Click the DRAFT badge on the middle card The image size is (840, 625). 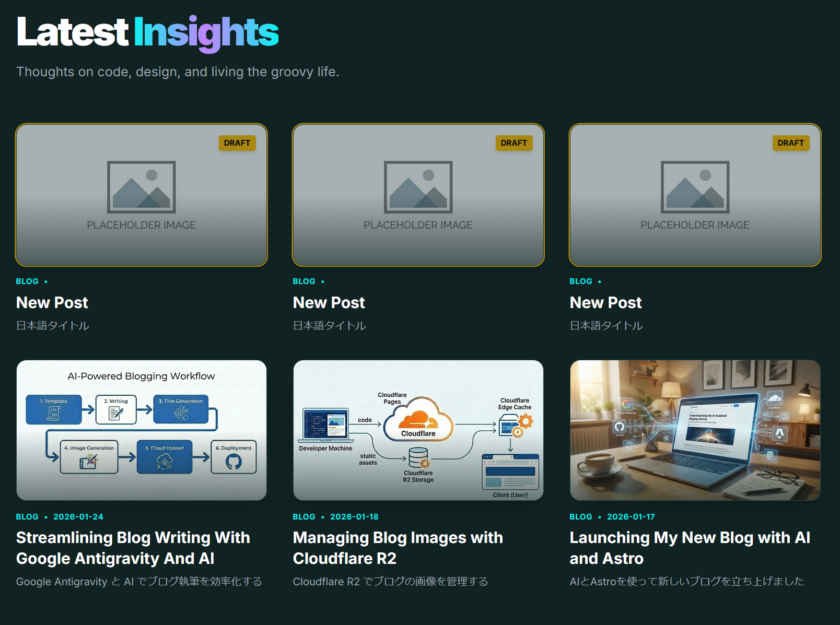pos(514,143)
